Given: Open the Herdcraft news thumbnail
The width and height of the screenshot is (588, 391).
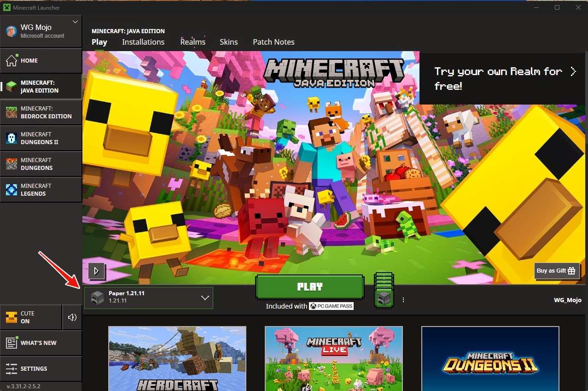Looking at the screenshot, I should pyautogui.click(x=177, y=359).
